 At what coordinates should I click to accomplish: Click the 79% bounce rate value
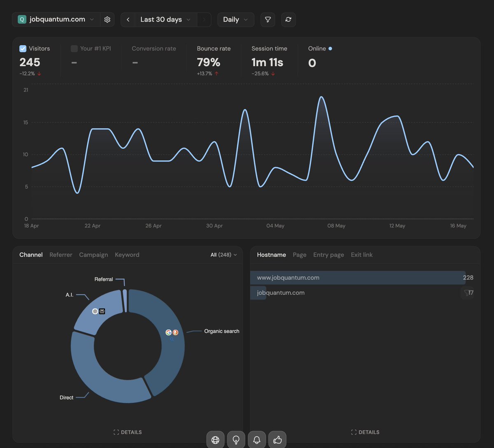pos(209,63)
